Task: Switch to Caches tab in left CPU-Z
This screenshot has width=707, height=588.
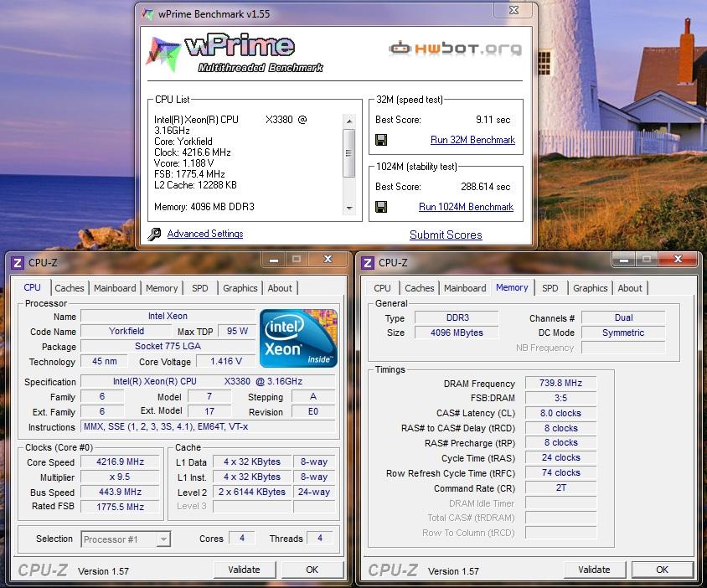Action: [x=70, y=288]
